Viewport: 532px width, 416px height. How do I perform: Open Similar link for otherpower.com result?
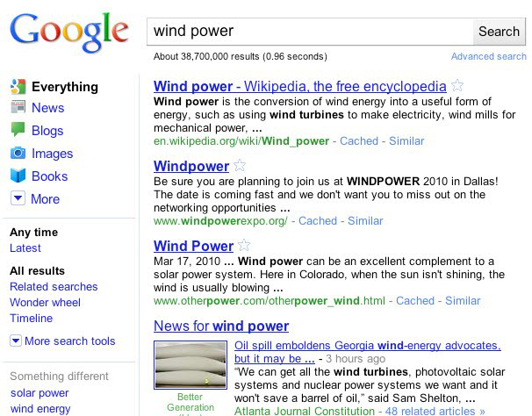[463, 301]
